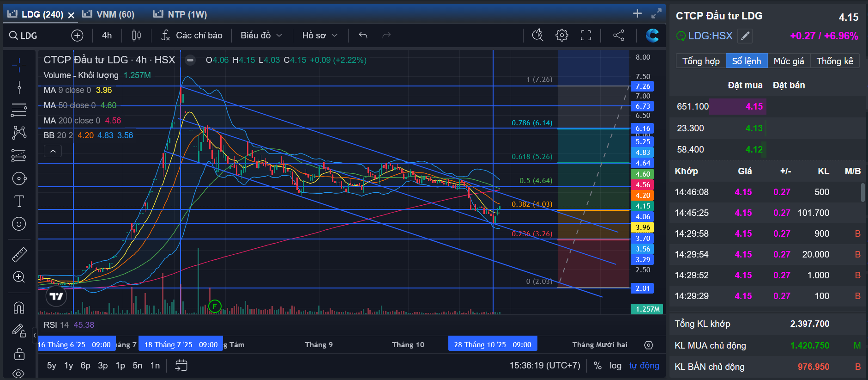Open the candlestick chart style menu
Image resolution: width=868 pixels, height=380 pixels.
pos(136,35)
